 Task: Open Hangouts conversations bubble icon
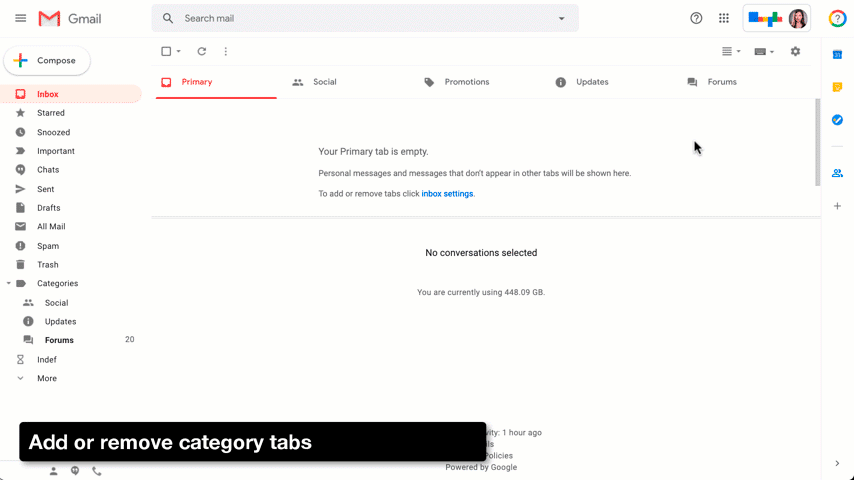tap(75, 471)
